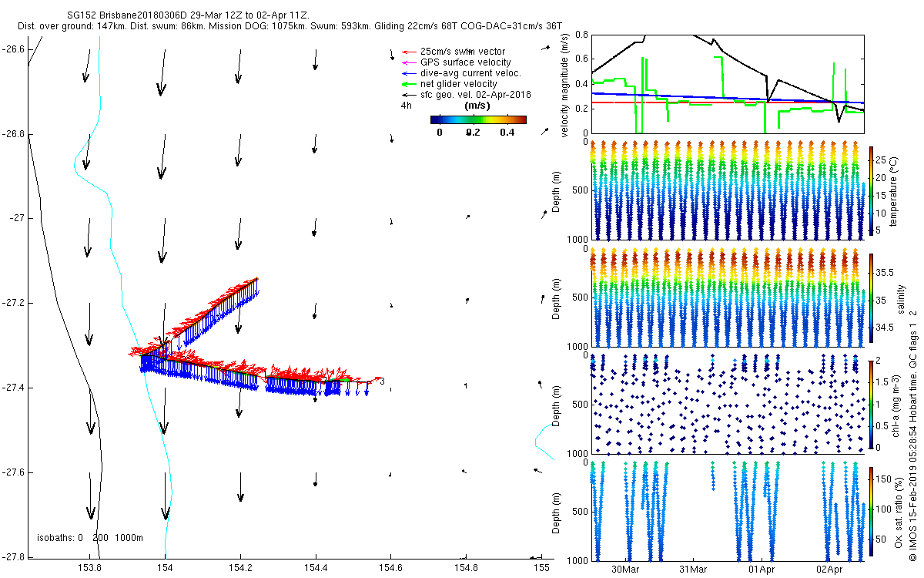Click the chl-a (mg m-3) colorbar
924x578 pixels.
[872, 403]
